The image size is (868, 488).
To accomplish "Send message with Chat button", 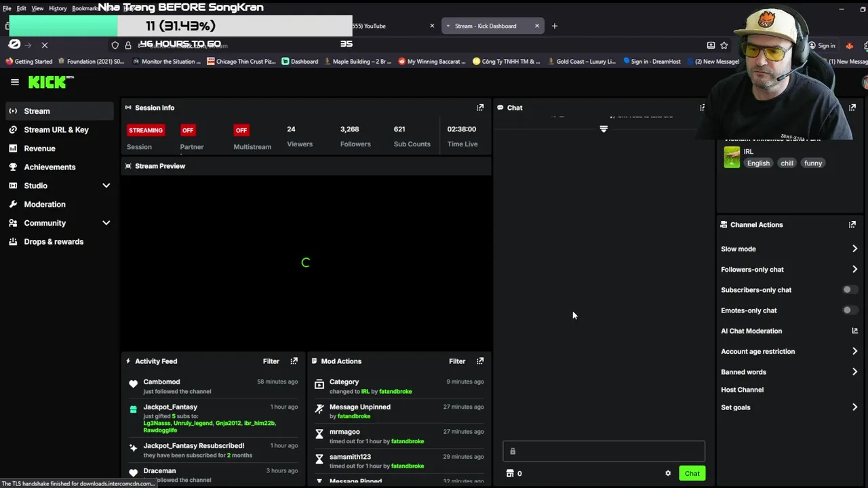I will [692, 474].
